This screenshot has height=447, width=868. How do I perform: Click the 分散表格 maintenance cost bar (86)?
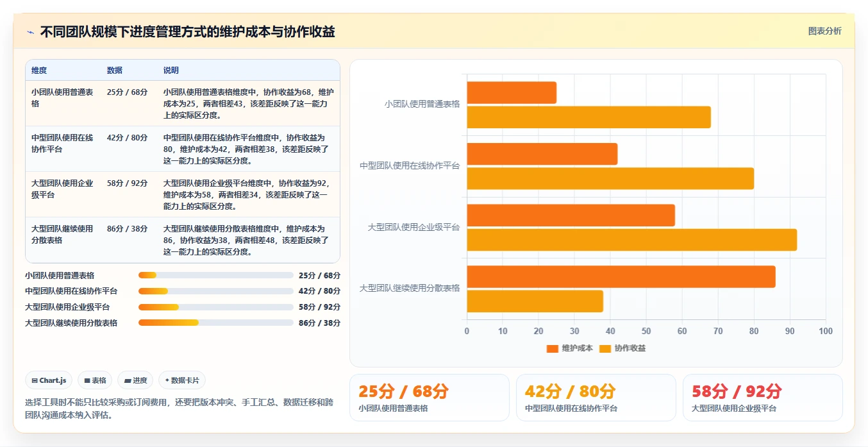point(621,276)
